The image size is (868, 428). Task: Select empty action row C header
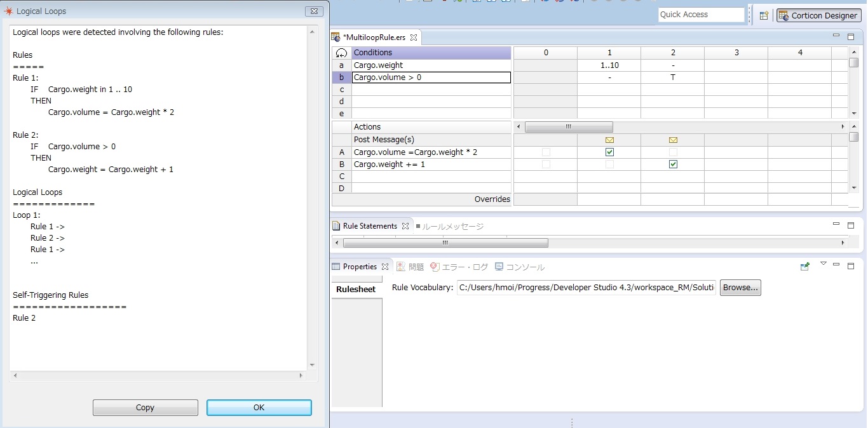(x=341, y=177)
